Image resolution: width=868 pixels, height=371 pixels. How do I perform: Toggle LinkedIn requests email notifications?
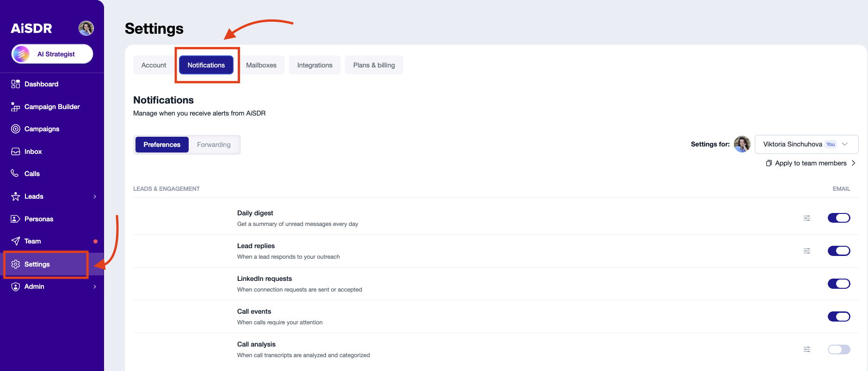tap(839, 284)
